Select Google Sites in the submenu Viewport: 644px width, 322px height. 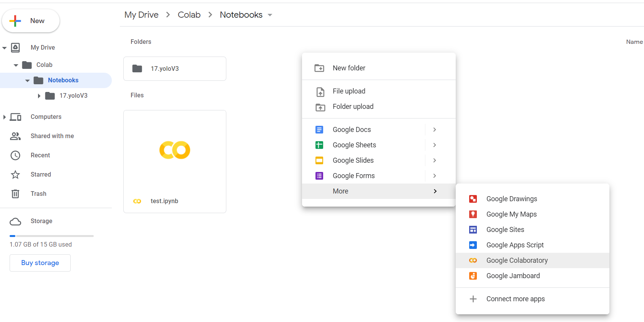click(533, 230)
